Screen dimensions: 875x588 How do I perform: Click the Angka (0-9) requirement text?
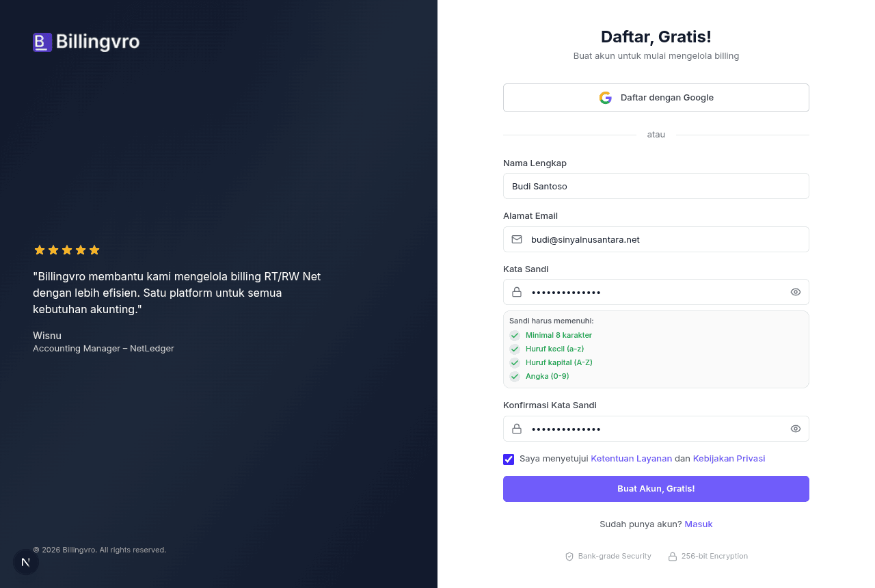coord(548,377)
